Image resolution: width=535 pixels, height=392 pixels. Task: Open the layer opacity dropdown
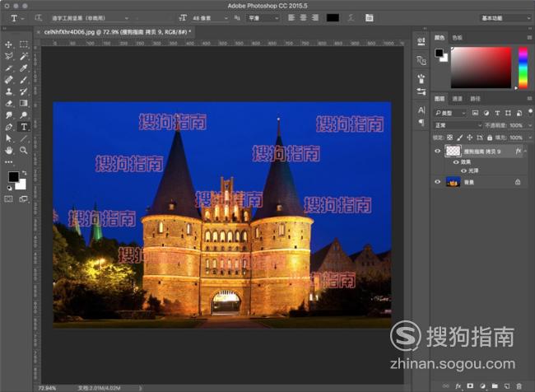(529, 126)
